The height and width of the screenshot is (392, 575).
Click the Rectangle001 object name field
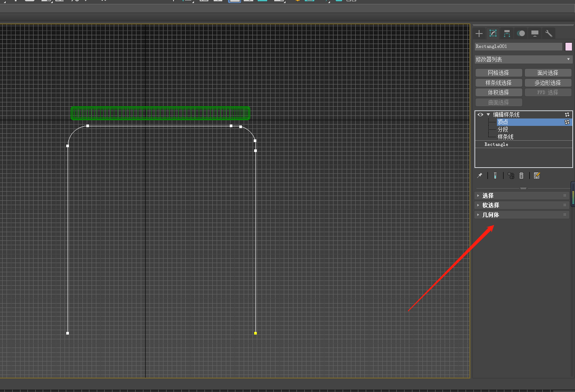(x=518, y=47)
